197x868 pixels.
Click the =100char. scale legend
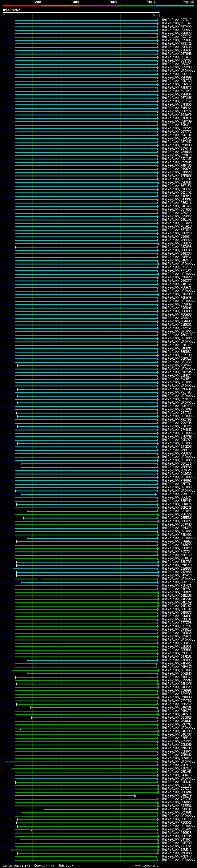(x=146, y=866)
